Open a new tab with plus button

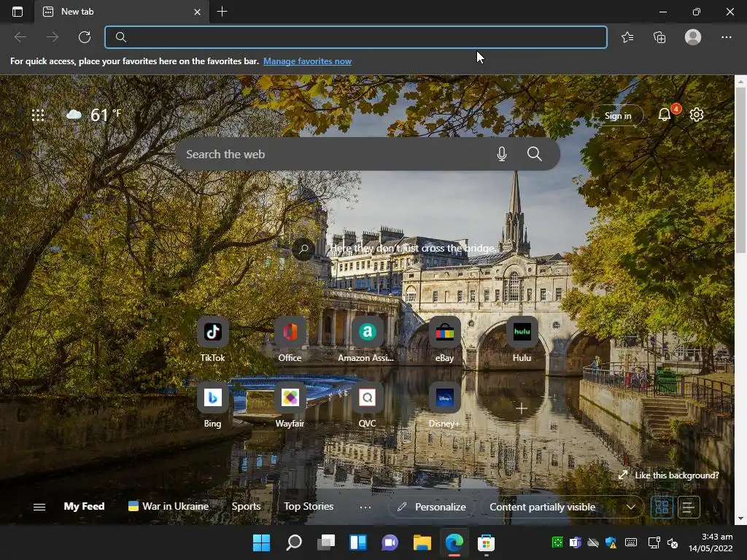(x=222, y=12)
